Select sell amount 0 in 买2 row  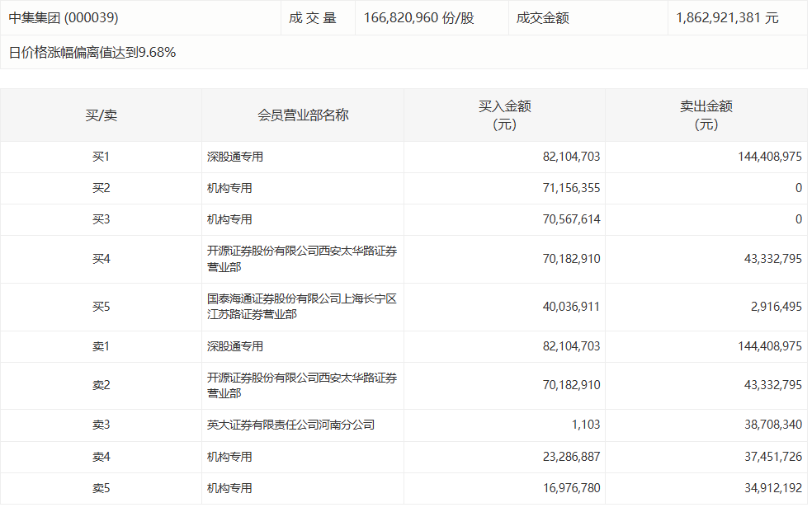799,188
